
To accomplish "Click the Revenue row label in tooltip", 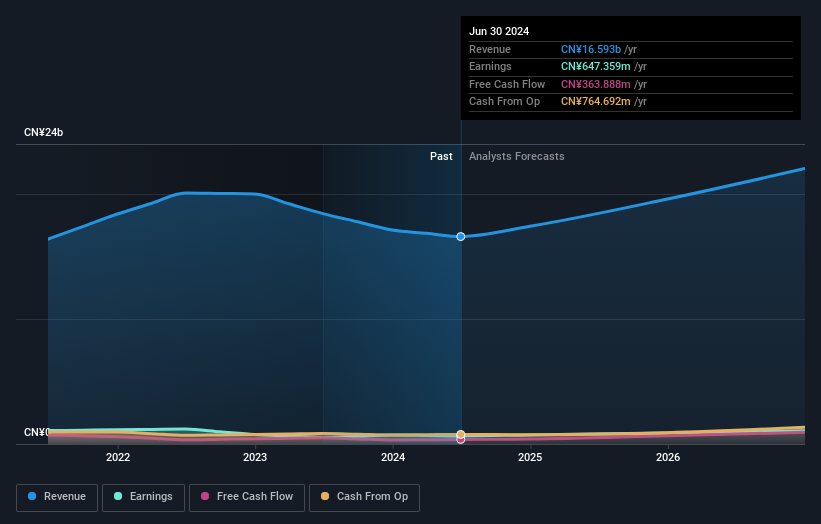I will (490, 49).
